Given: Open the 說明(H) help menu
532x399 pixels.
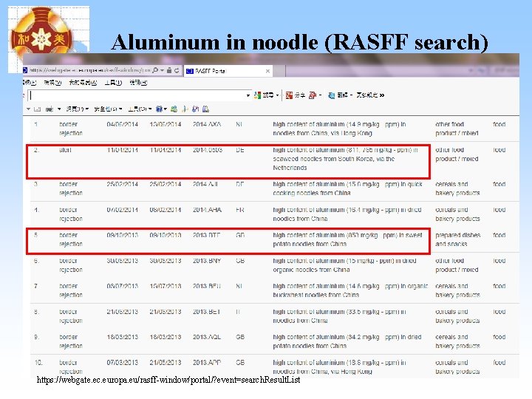Looking at the screenshot, I should pyautogui.click(x=138, y=83).
